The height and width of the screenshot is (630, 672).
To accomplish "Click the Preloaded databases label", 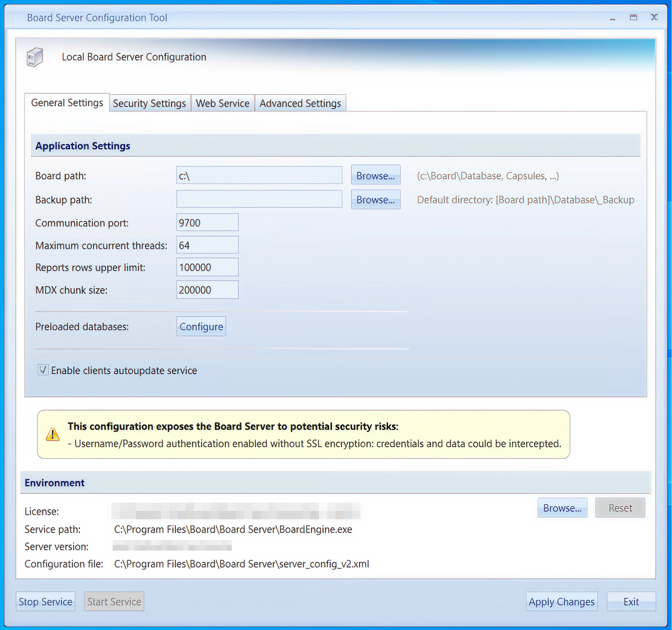I will click(82, 327).
